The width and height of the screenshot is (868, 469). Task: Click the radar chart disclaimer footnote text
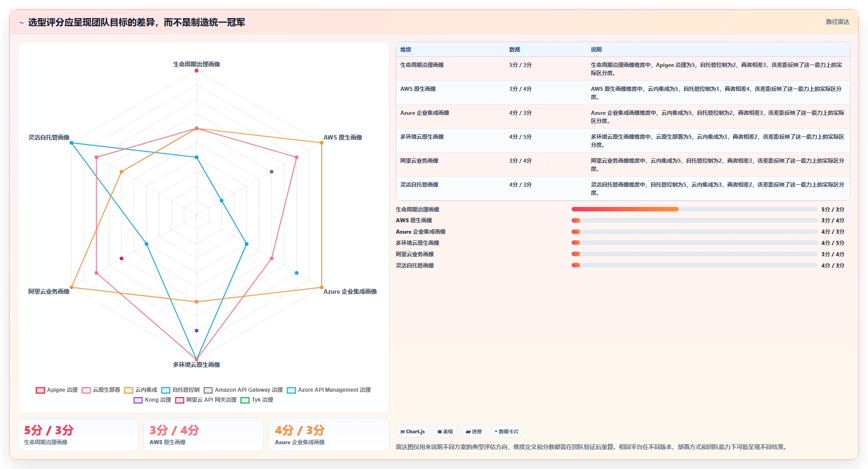[592, 447]
